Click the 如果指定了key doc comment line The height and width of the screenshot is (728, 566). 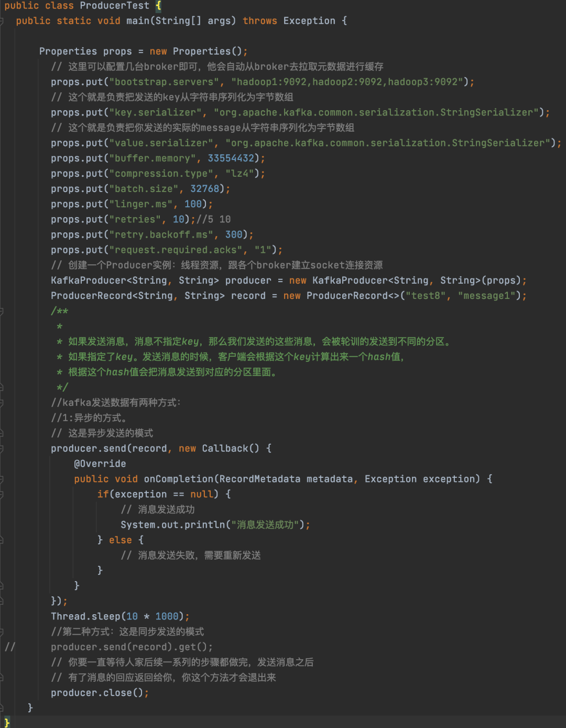click(x=231, y=357)
